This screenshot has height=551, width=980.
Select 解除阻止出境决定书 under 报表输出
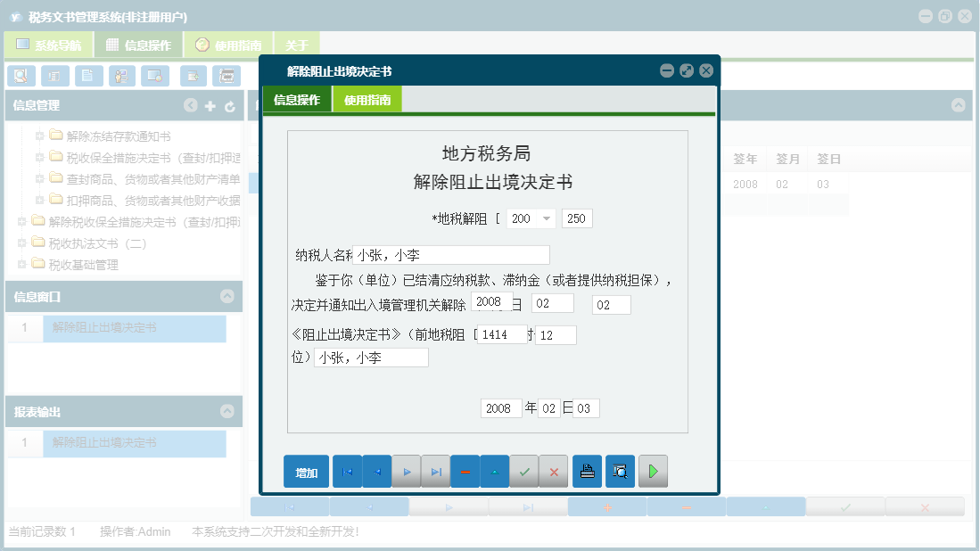[134, 443]
